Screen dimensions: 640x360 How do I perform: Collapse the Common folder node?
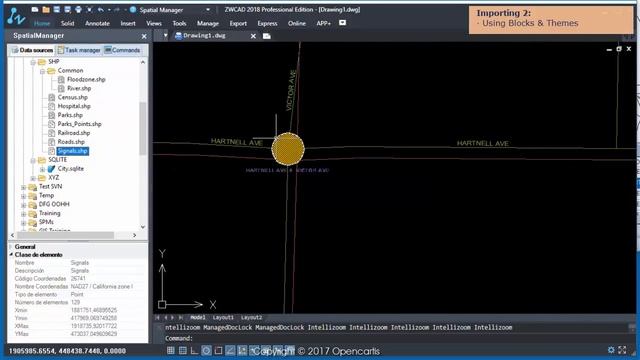[x=42, y=71]
